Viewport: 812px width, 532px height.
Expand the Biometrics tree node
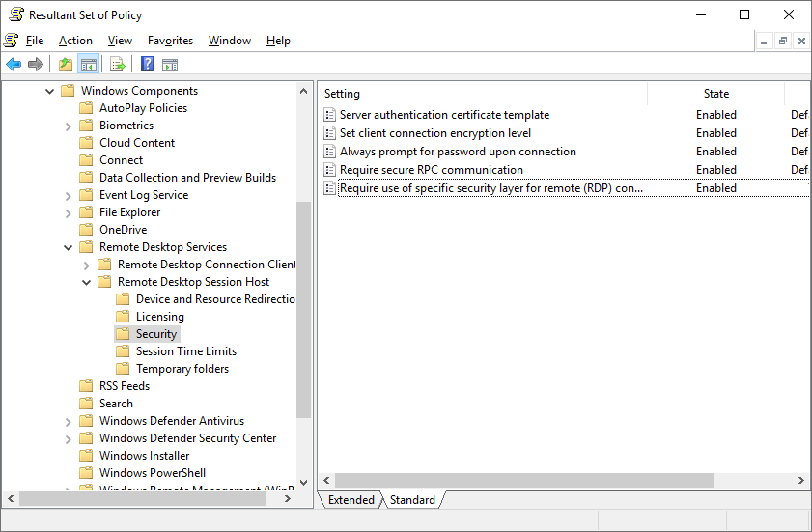(69, 126)
